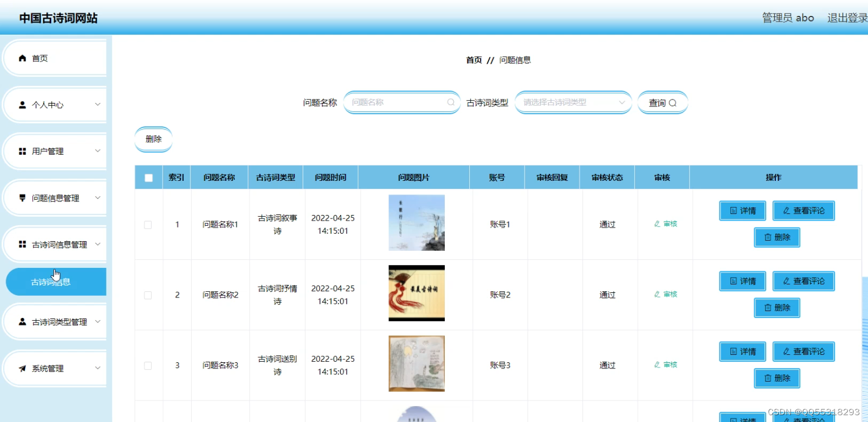This screenshot has height=422, width=868.
Task: Click the grid icon beside 用户管理
Action: click(x=23, y=151)
